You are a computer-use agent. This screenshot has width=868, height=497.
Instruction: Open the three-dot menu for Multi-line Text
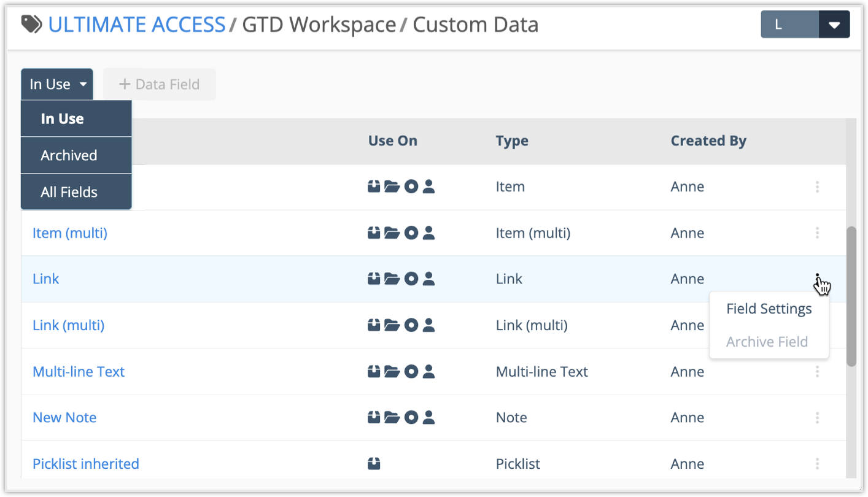(x=817, y=371)
